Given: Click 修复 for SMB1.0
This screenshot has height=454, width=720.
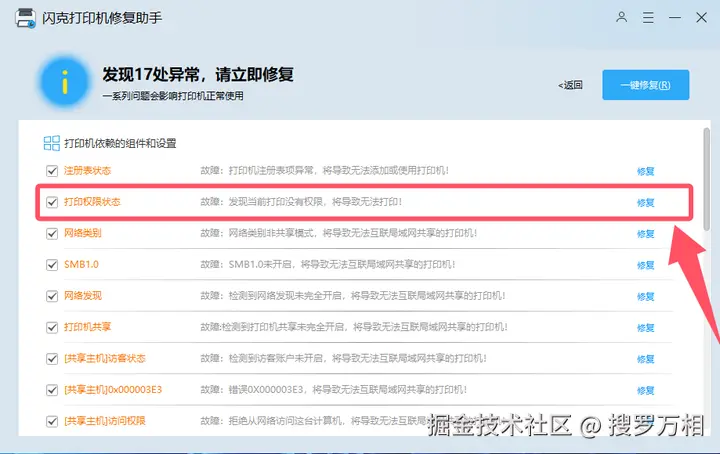Looking at the screenshot, I should [x=646, y=265].
